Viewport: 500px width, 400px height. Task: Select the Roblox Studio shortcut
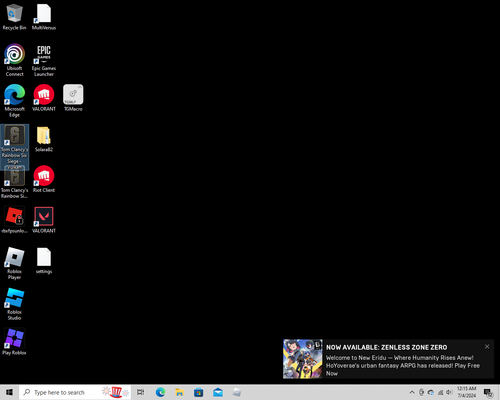[x=14, y=304]
